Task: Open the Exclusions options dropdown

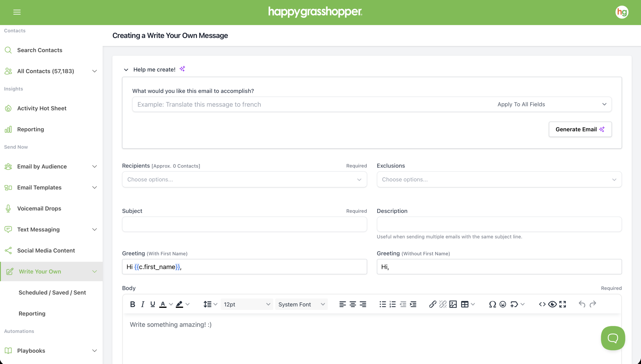Action: click(x=499, y=179)
